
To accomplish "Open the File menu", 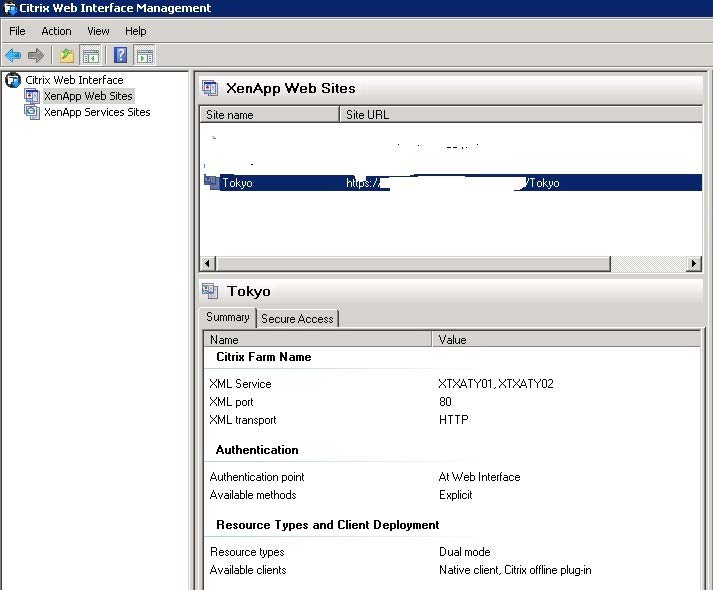I will tap(17, 31).
